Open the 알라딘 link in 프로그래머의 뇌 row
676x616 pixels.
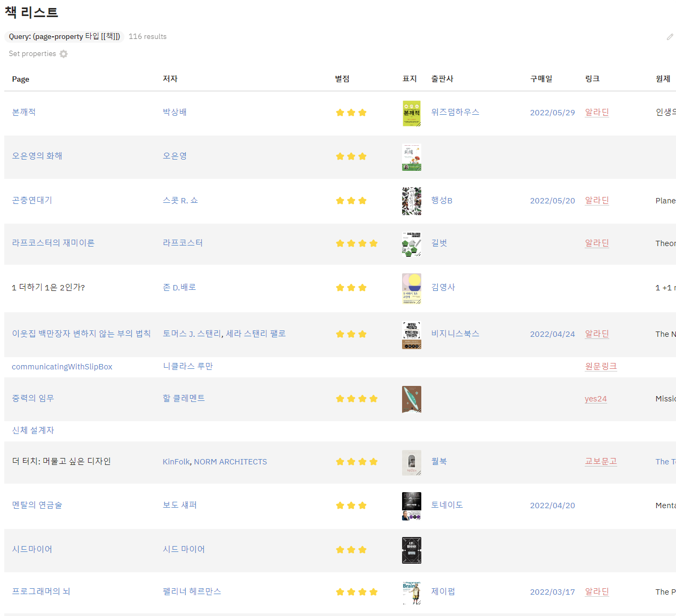[x=597, y=591]
